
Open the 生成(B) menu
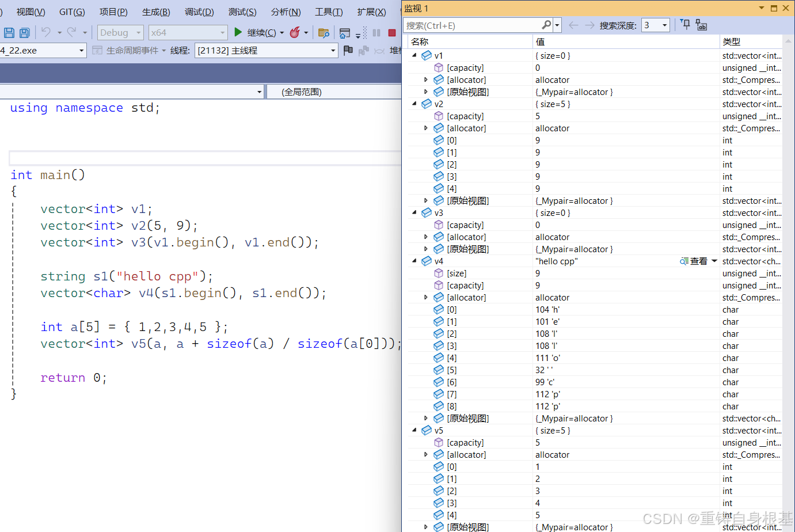pos(156,12)
